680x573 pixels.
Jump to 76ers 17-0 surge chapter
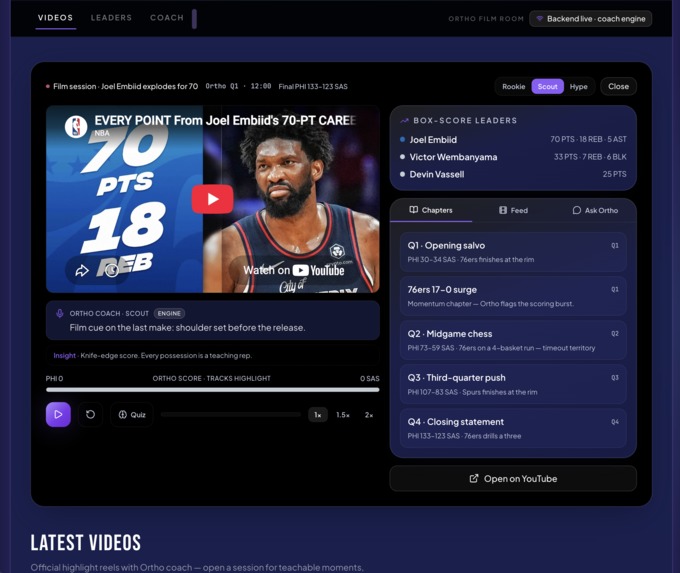[513, 296]
